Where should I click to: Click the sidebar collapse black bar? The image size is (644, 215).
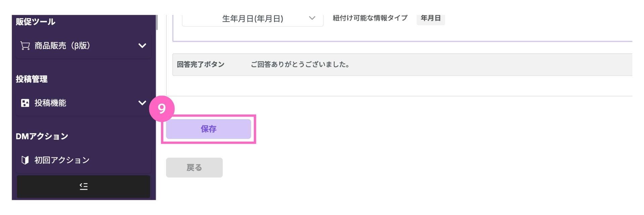[84, 186]
